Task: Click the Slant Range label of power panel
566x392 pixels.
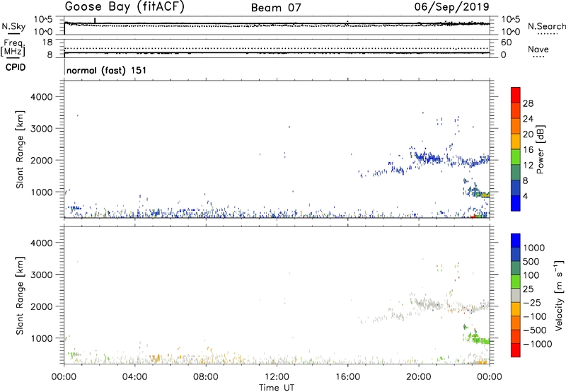Action: (x=20, y=149)
